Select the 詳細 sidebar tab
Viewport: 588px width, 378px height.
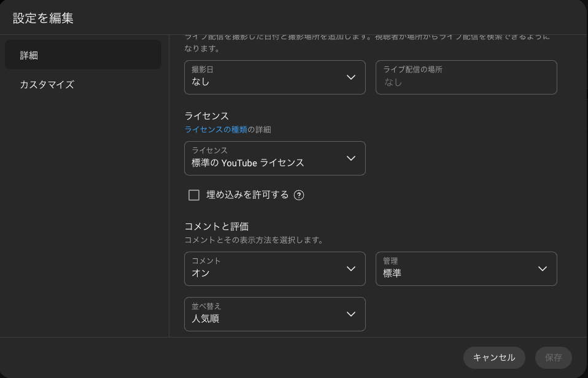click(83, 55)
